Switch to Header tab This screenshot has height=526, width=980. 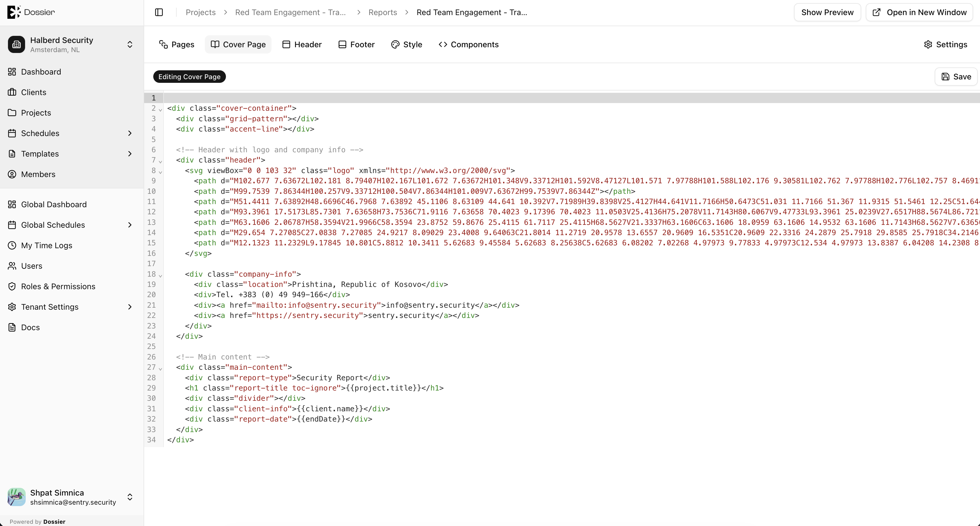pos(302,44)
